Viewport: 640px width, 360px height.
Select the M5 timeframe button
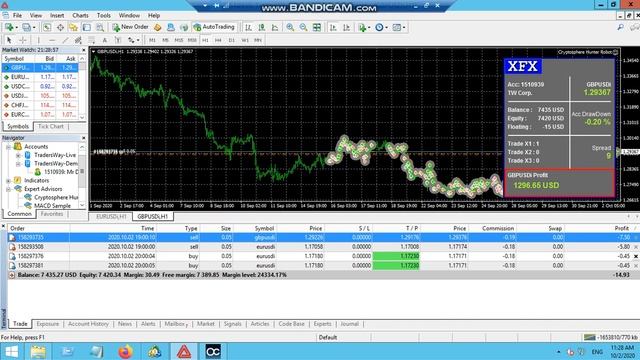pyautogui.click(x=165, y=40)
